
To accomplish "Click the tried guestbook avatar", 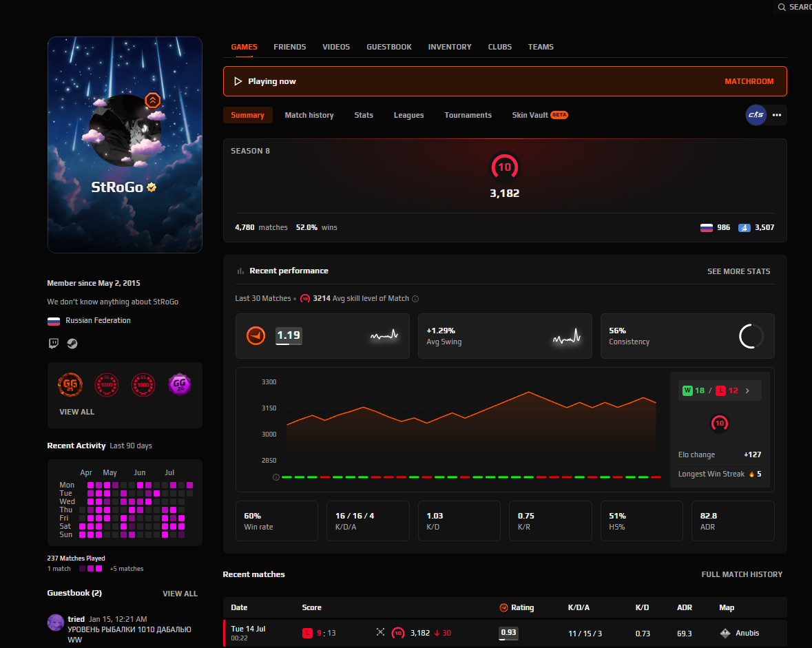I will coord(55,623).
